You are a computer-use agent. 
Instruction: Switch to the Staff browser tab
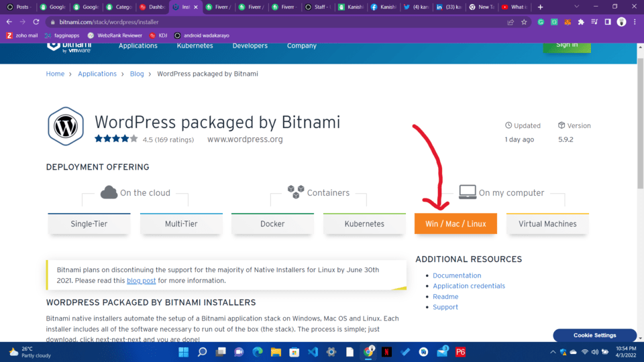point(318,7)
